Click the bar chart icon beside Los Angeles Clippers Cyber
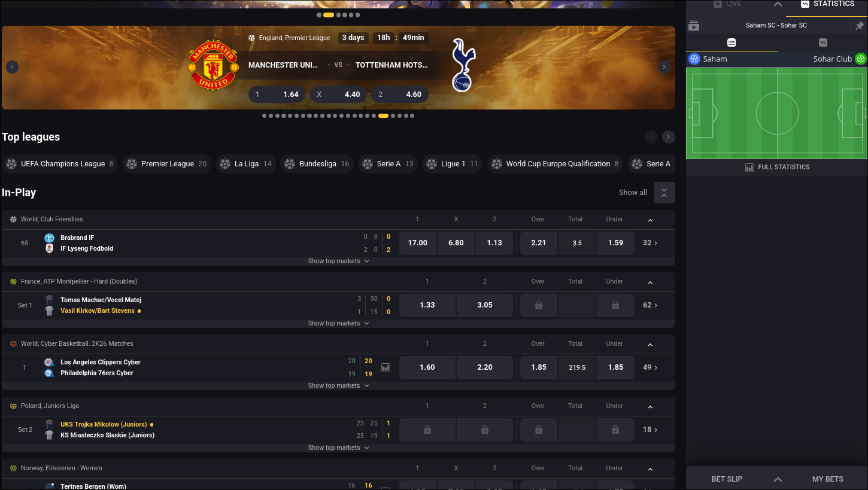Screen dimensions: 868x490 385,367
